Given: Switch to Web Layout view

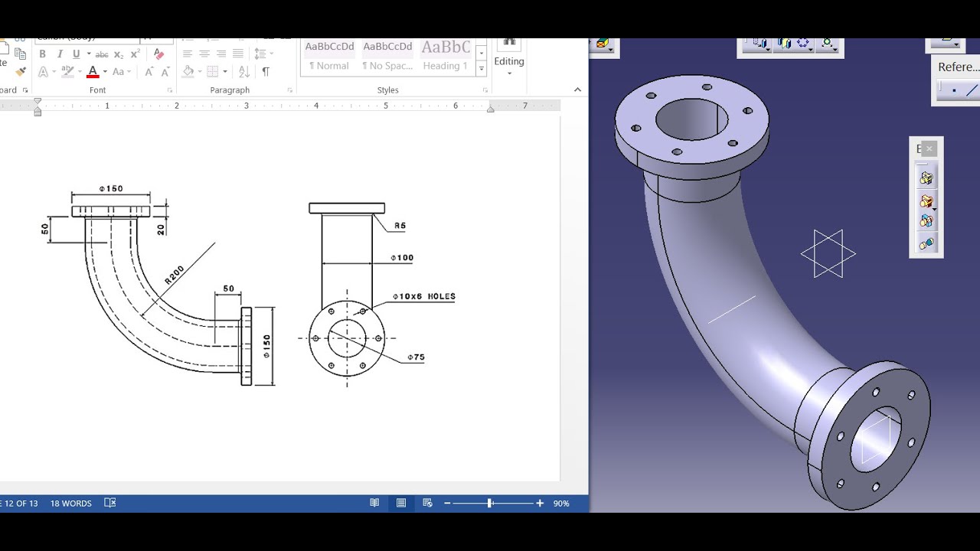Looking at the screenshot, I should click(x=427, y=503).
